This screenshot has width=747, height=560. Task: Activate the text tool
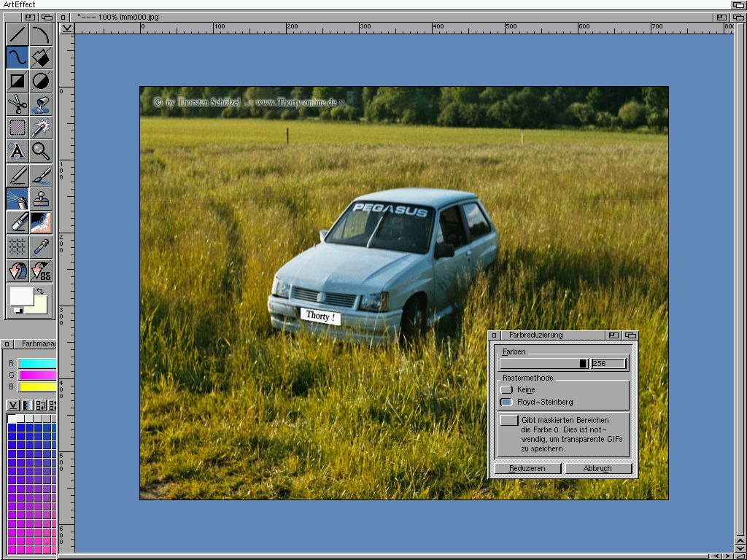pos(18,150)
